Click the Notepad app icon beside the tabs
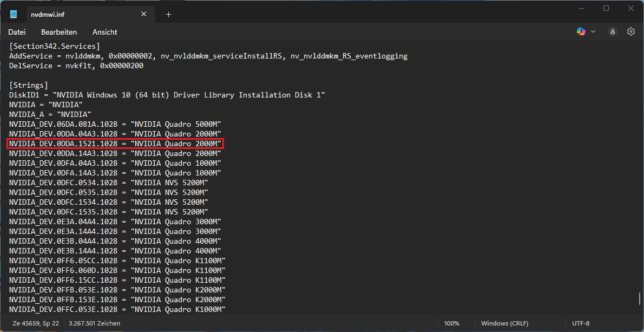 click(12, 14)
